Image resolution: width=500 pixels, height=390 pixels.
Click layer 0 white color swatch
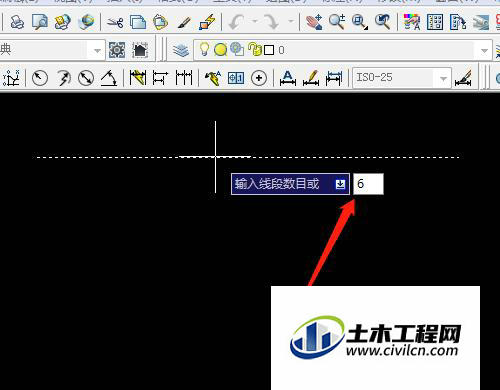tap(269, 50)
